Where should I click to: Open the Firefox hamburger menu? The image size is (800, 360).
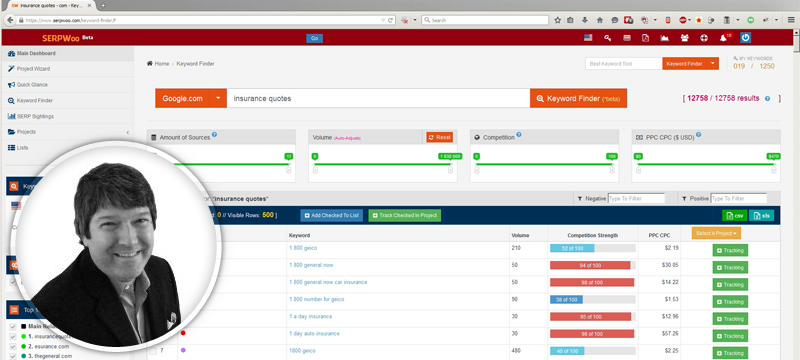[791, 20]
